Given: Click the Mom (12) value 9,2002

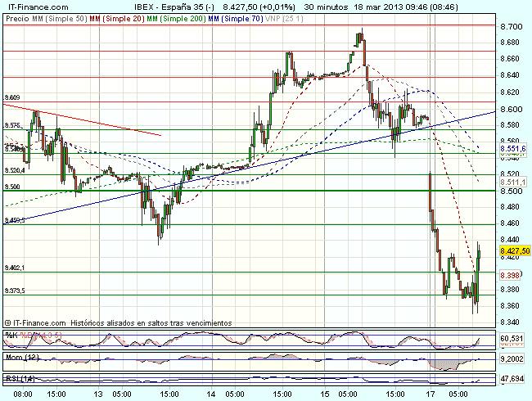Looking at the screenshot, I should pos(511,358).
